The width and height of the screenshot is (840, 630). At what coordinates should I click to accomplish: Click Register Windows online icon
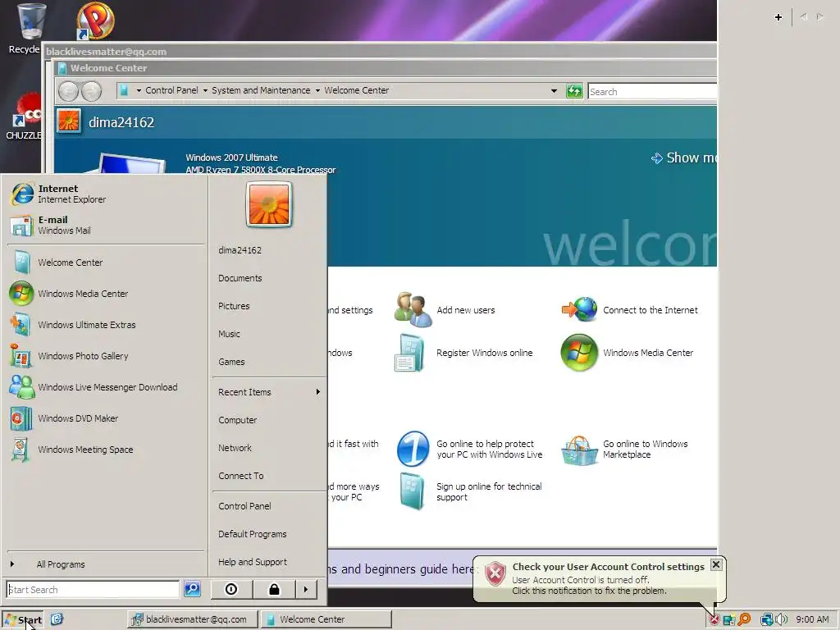tap(410, 353)
